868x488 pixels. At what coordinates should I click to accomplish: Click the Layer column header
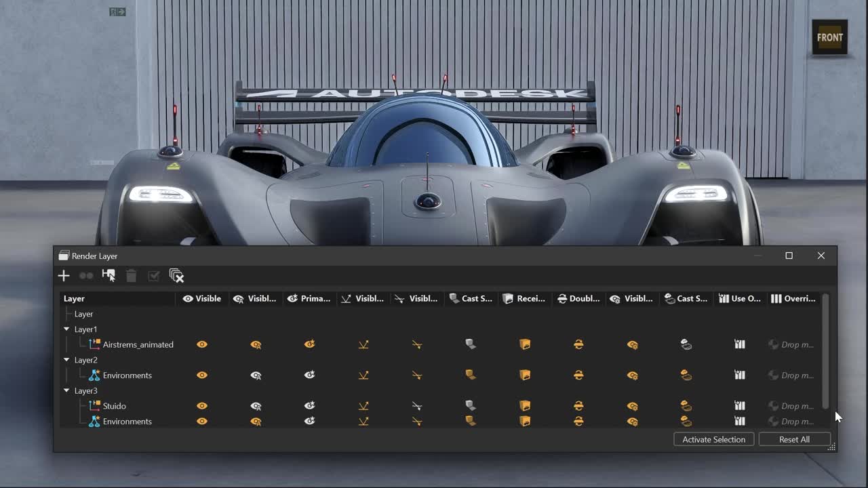pos(118,298)
